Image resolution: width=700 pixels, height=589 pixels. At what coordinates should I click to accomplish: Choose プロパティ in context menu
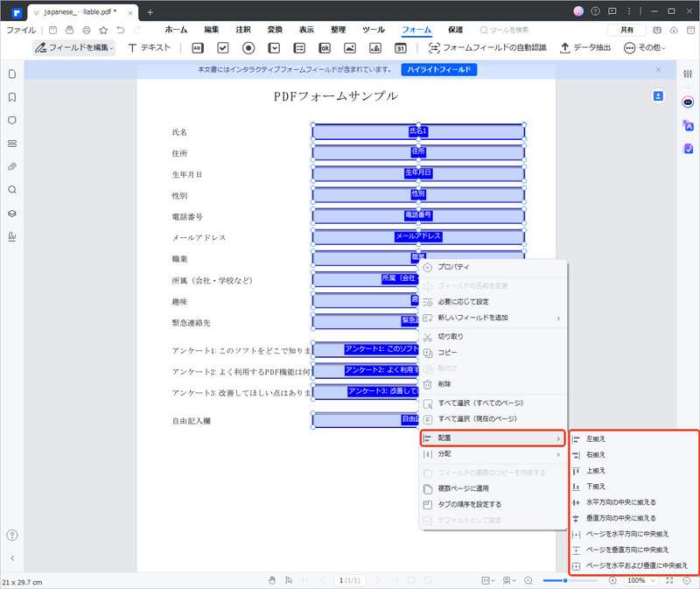493,267
